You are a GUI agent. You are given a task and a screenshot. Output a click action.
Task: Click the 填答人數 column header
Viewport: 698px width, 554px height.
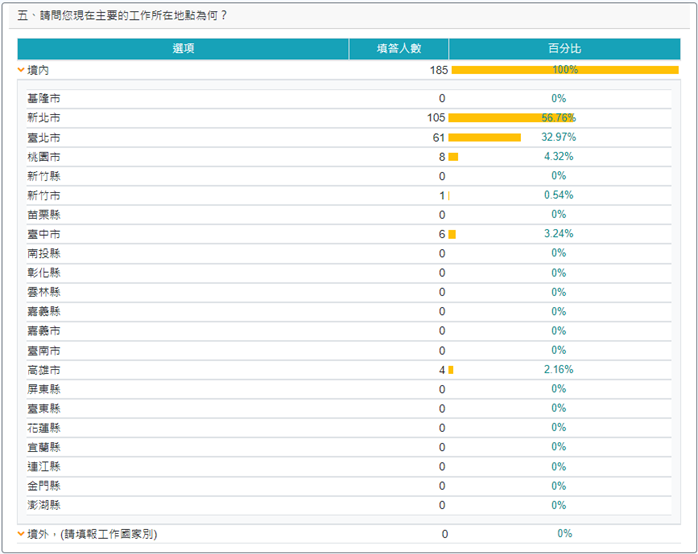click(x=398, y=49)
